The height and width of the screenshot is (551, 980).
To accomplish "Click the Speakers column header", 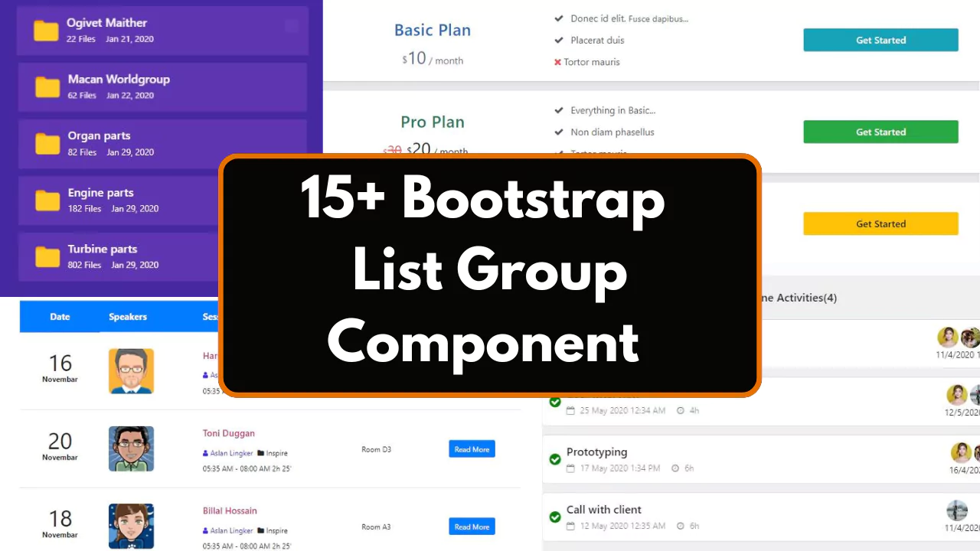I will [x=128, y=317].
